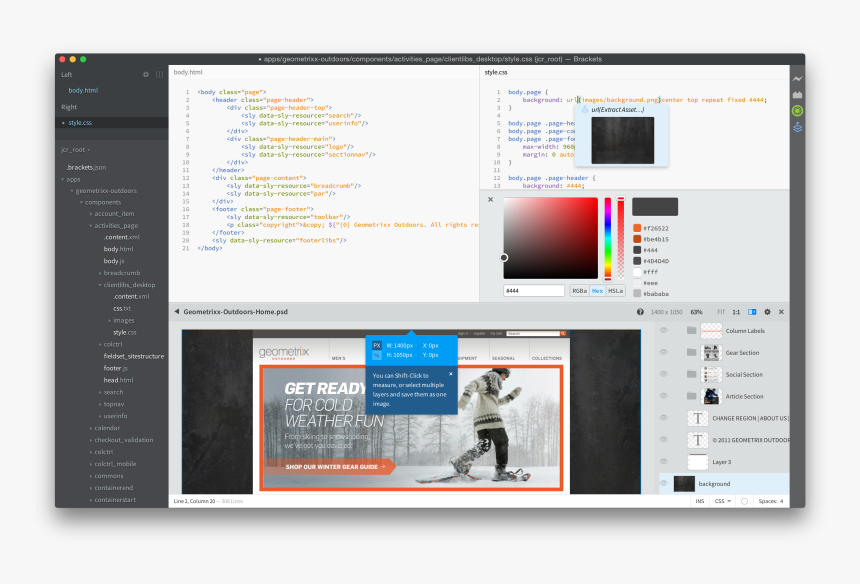Click FIT zoom button in PSD panel

point(721,312)
